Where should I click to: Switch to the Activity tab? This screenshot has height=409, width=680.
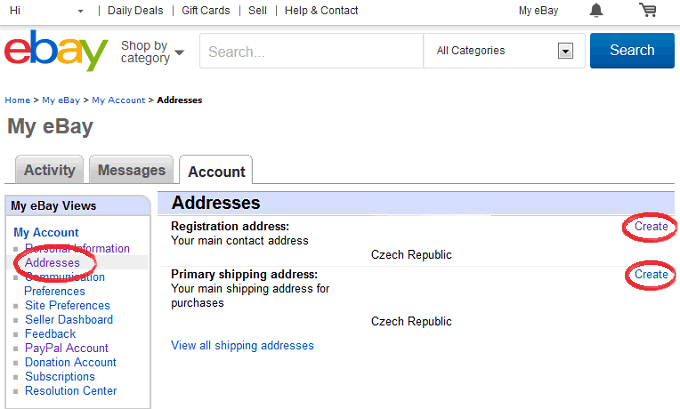pyautogui.click(x=49, y=170)
